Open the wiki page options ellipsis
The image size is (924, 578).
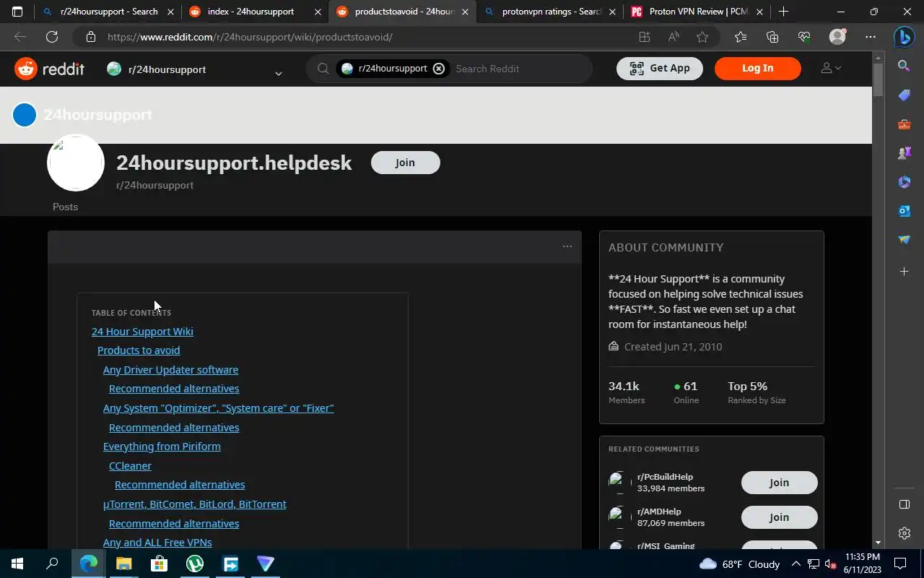[567, 246]
